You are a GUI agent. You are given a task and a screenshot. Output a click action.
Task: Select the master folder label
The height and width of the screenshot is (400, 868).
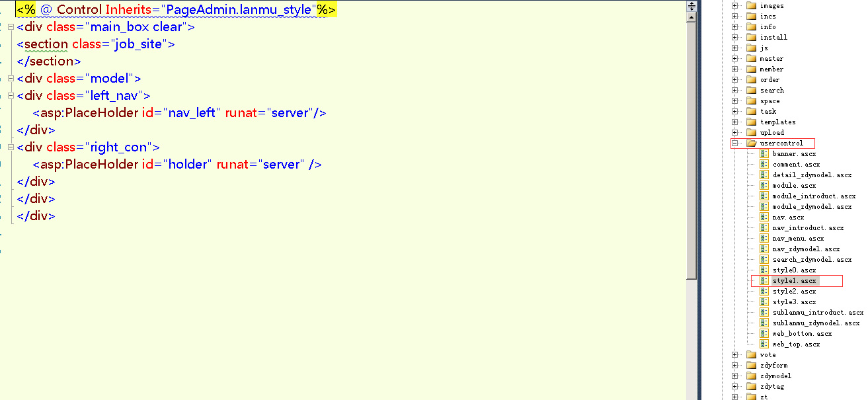click(771, 59)
